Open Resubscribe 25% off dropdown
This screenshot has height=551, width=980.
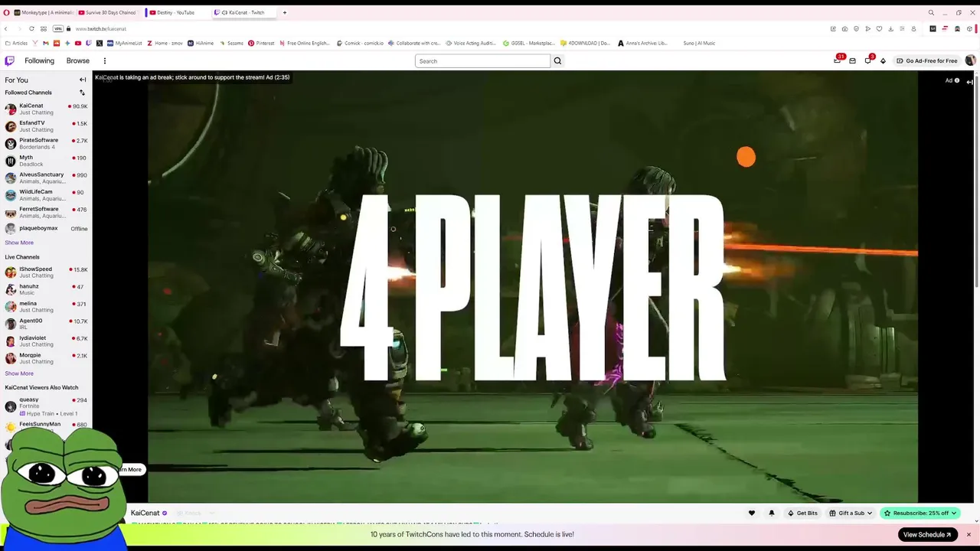click(921, 513)
